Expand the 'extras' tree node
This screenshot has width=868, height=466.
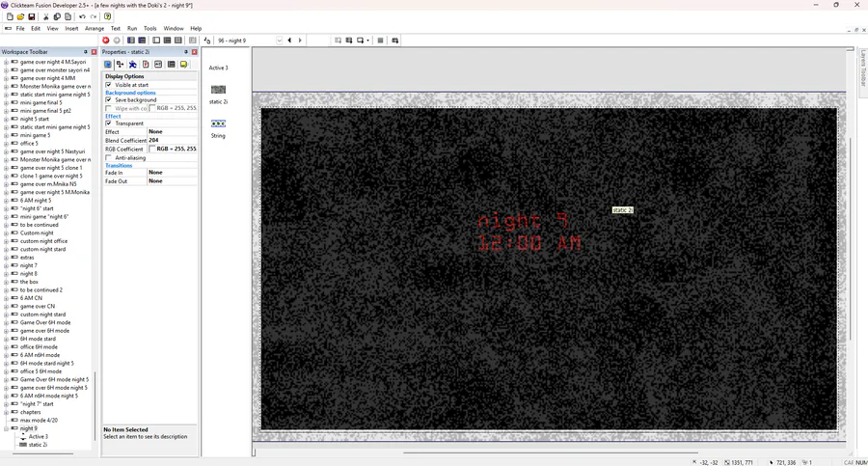(6, 257)
